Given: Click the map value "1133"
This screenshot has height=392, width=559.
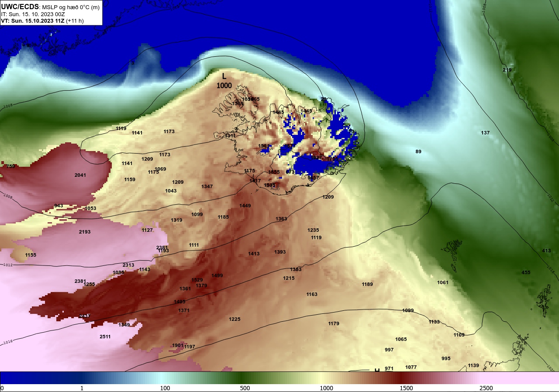Looking at the screenshot, I should click(x=434, y=322).
